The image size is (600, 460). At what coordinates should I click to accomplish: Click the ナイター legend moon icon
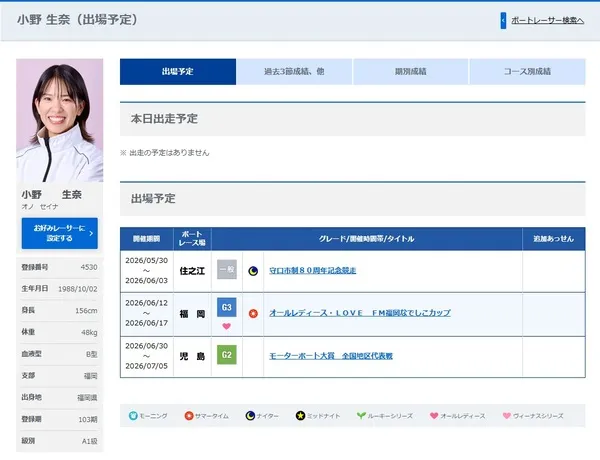click(250, 416)
